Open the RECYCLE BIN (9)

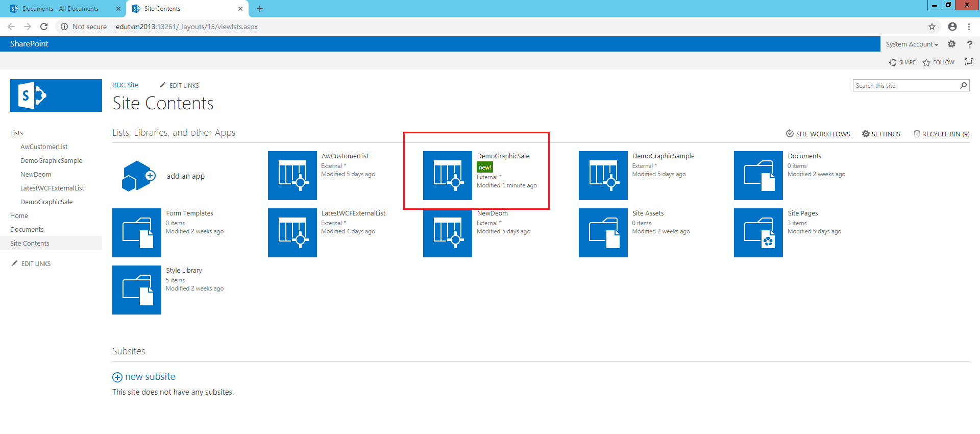click(941, 134)
